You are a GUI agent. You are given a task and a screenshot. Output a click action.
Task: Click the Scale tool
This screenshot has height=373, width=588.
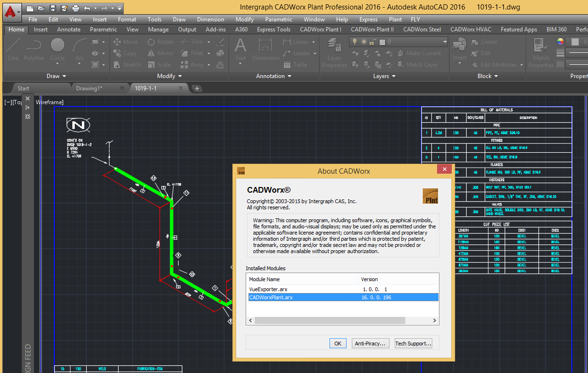(x=159, y=65)
